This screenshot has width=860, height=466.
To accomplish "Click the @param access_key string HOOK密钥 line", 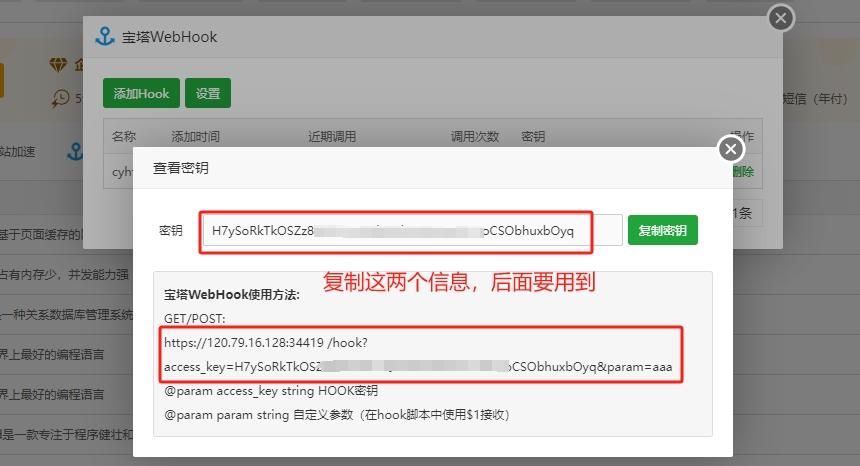I will 271,391.
